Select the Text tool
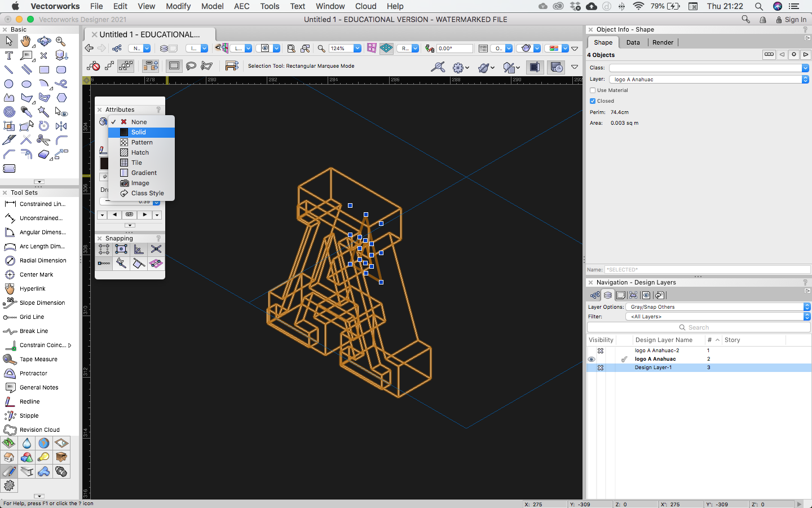The image size is (812, 508). [9, 55]
